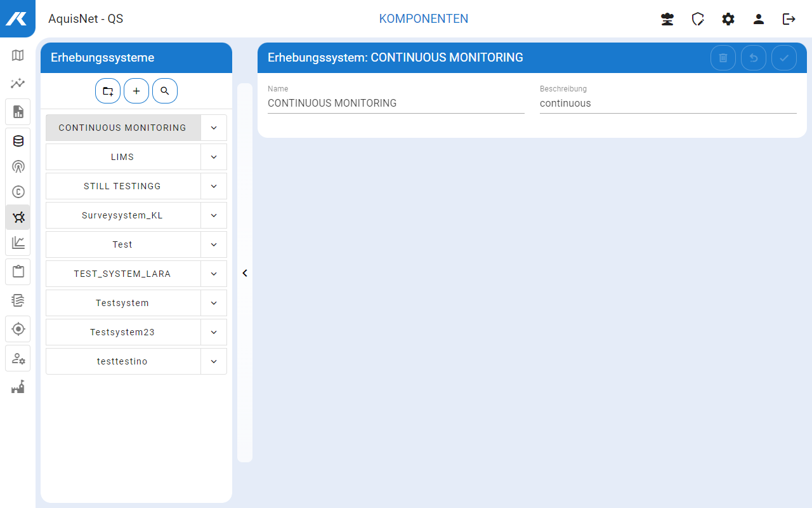Open the user settings sidebar icon
The width and height of the screenshot is (812, 508).
(18, 358)
